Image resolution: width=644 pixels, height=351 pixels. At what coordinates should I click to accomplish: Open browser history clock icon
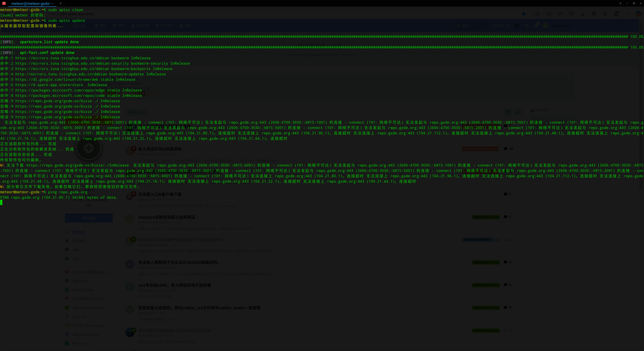tap(572, 14)
